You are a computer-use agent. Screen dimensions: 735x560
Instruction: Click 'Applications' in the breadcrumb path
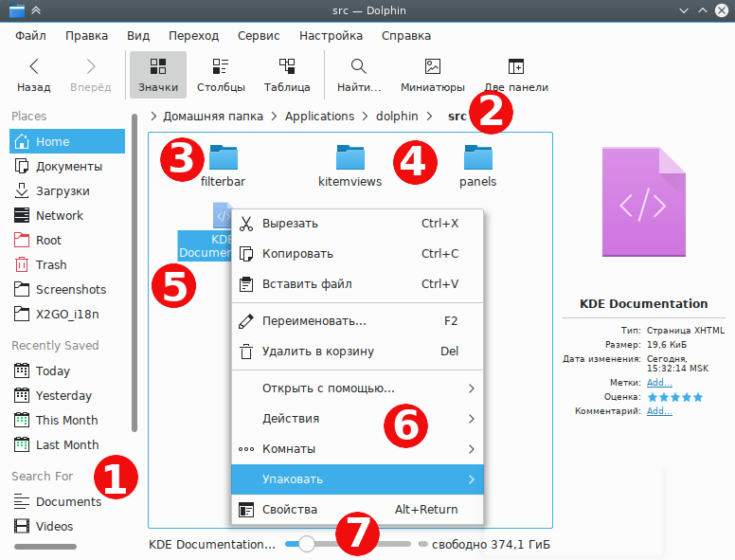coord(319,117)
